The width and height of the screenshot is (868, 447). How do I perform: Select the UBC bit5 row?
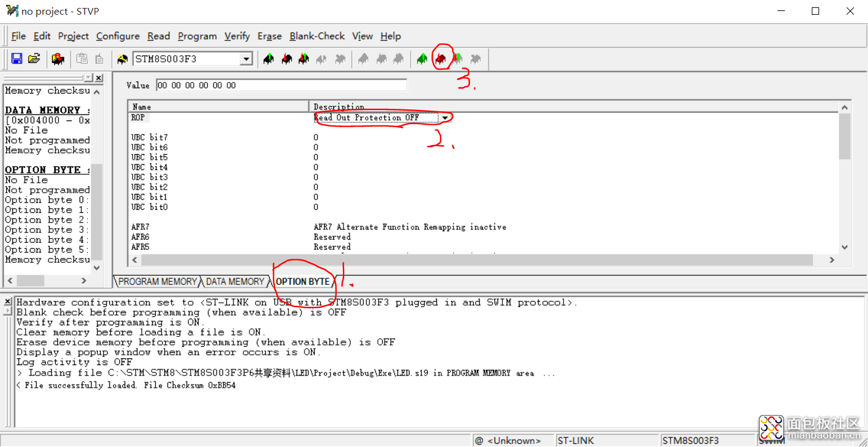pyautogui.click(x=149, y=157)
